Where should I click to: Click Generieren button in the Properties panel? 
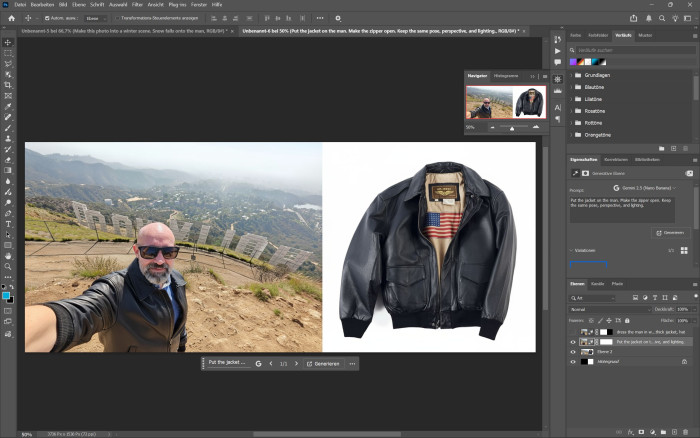(x=669, y=232)
